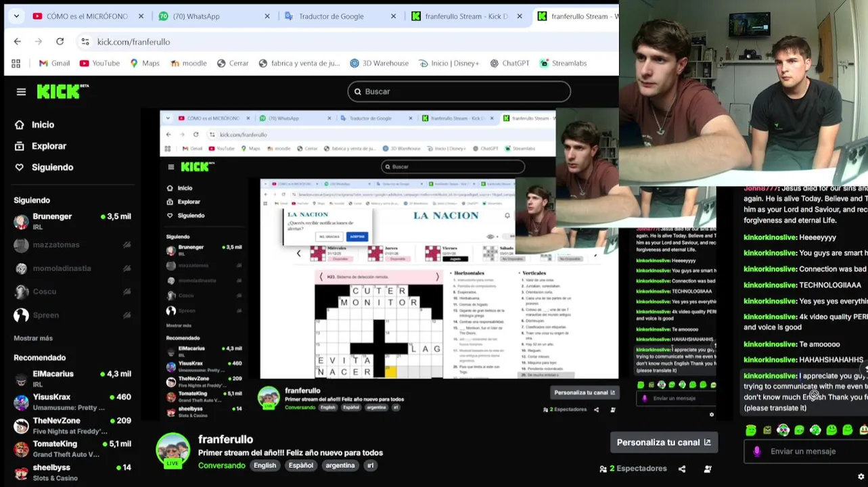Click the user icon beside share
Viewport: 868px width, 487px height.
(x=708, y=469)
